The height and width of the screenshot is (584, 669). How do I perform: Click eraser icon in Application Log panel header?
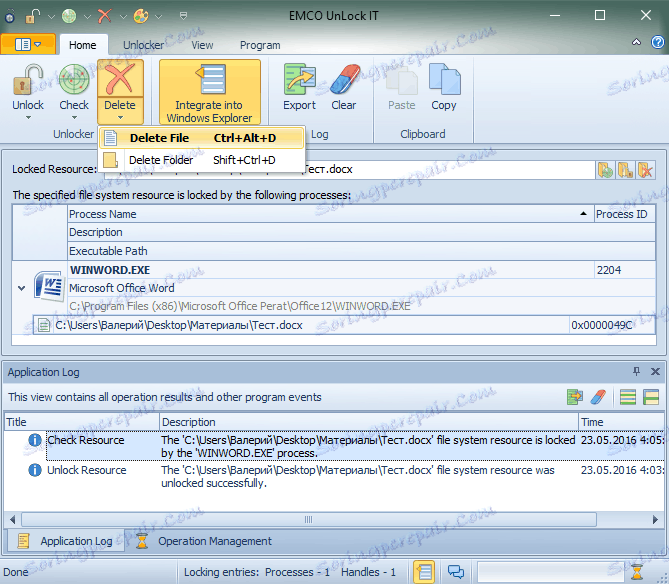(x=598, y=398)
